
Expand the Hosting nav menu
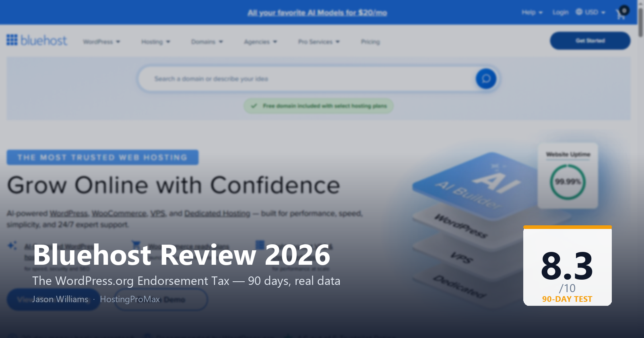[156, 41]
